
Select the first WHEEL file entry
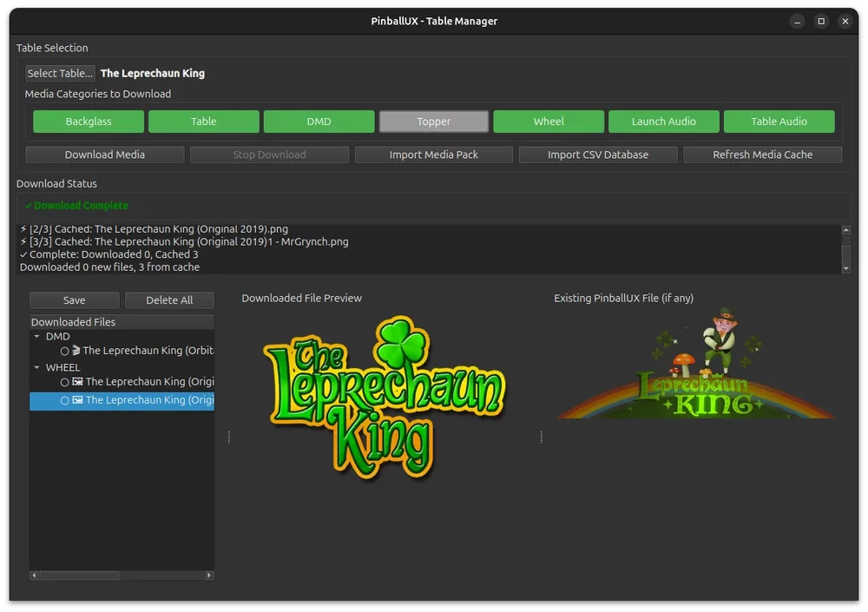tap(122, 382)
